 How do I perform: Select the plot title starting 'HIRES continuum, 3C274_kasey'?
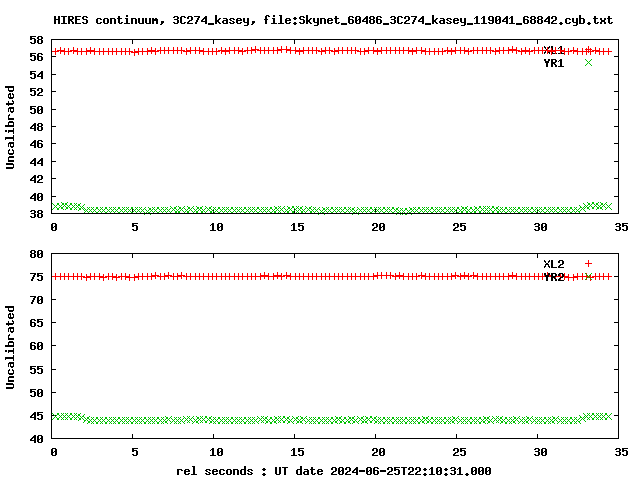point(333,20)
